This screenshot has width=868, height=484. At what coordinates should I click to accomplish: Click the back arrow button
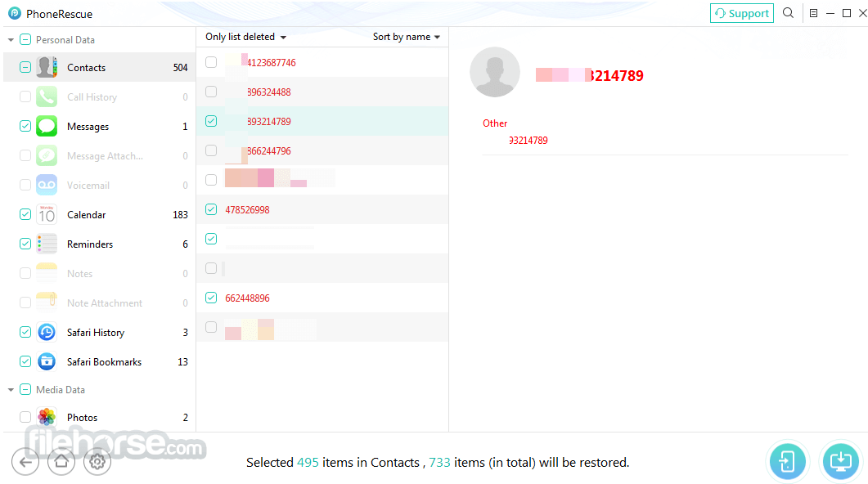pos(25,461)
